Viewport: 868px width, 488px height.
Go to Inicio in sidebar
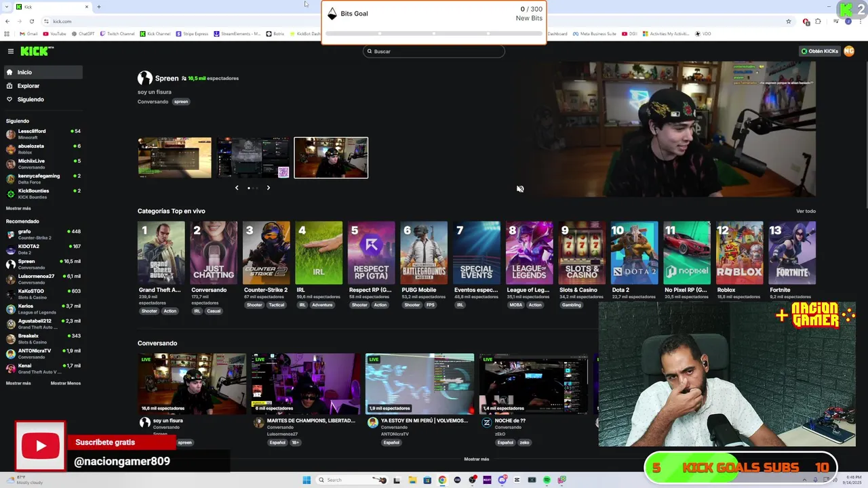[42, 72]
